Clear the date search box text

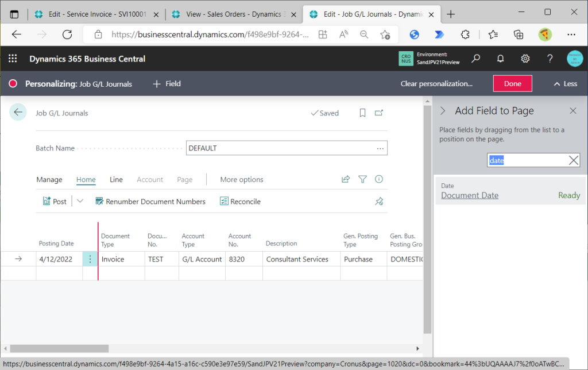coord(573,160)
